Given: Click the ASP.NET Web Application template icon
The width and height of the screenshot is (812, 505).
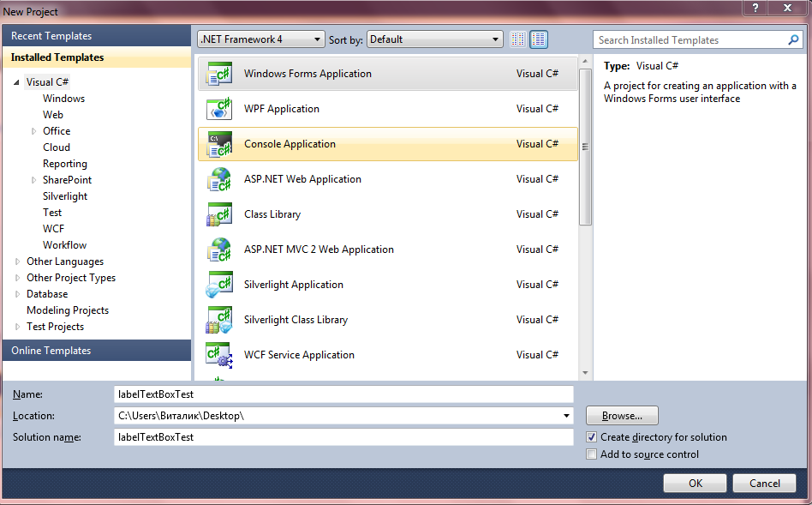Looking at the screenshot, I should (x=219, y=179).
